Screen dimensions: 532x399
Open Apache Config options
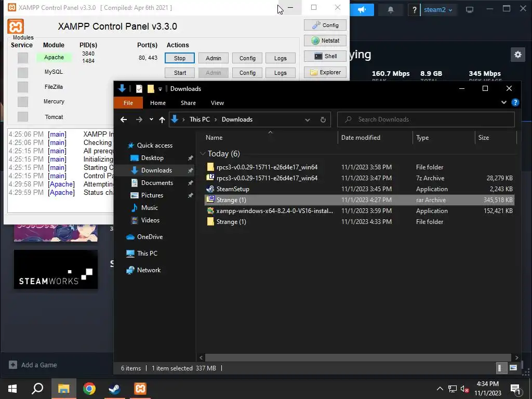pyautogui.click(x=247, y=58)
